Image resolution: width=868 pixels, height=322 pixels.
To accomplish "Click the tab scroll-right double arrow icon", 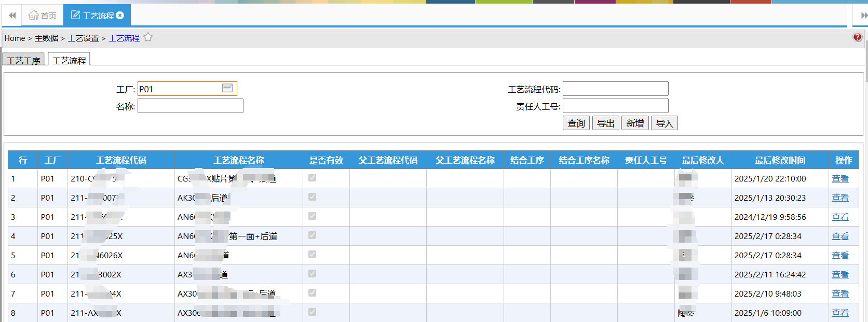I will [863, 16].
